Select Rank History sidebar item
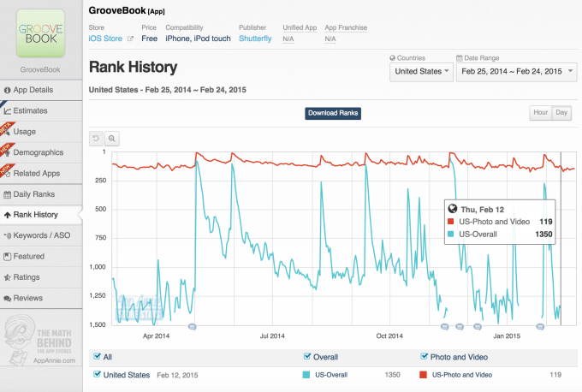 [x=41, y=215]
